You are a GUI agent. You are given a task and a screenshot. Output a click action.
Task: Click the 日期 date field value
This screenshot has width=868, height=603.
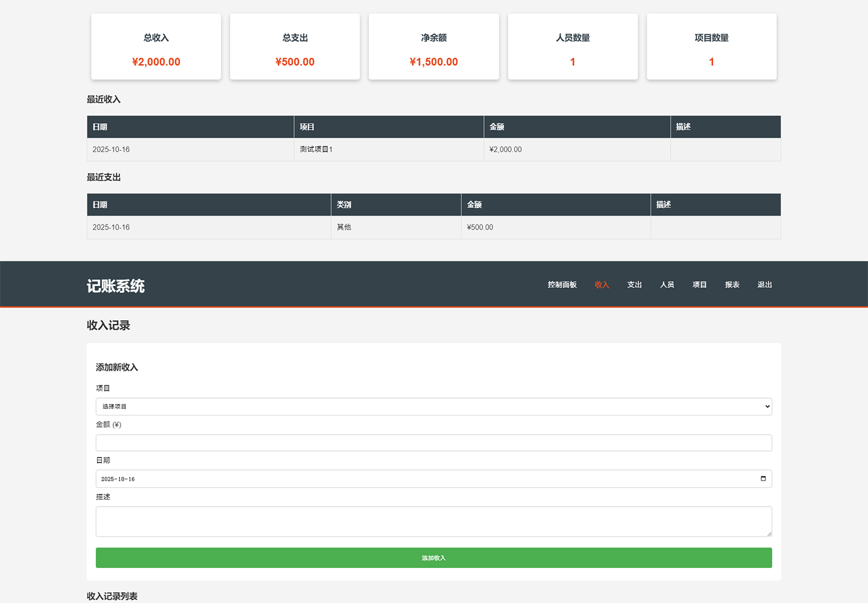(118, 479)
